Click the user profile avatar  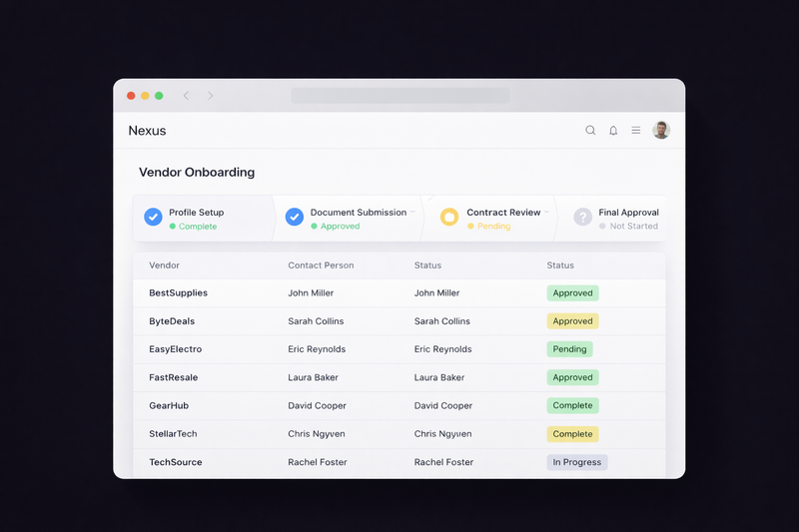661,131
